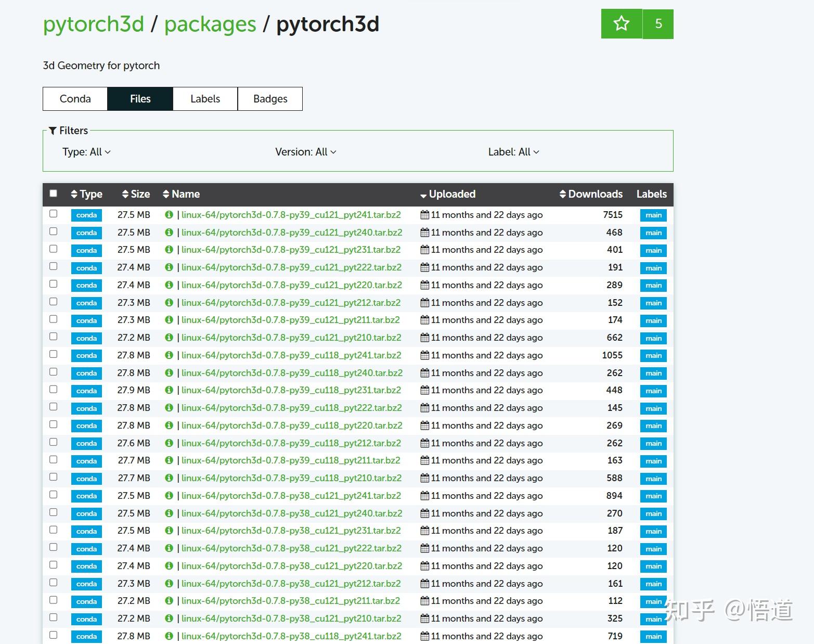
Task: Click the info icon beside py38_cu121_pyt241 file
Action: point(169,495)
